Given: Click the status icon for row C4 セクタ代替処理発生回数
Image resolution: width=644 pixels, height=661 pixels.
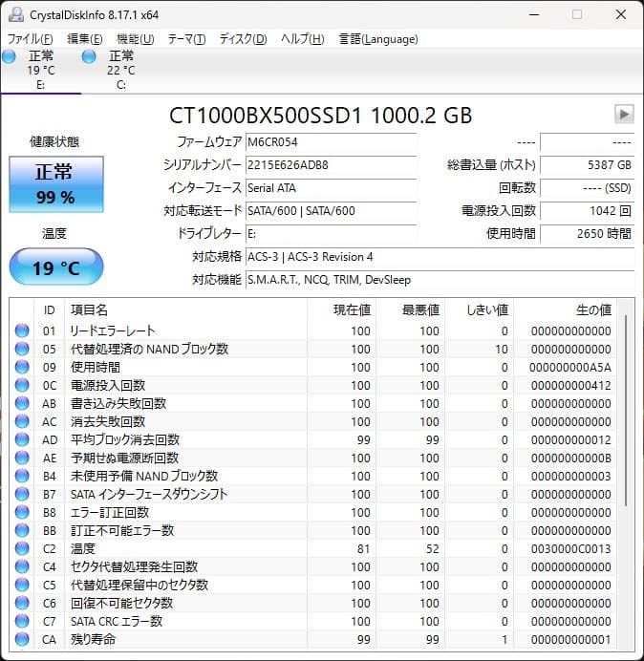Looking at the screenshot, I should click(x=22, y=566).
